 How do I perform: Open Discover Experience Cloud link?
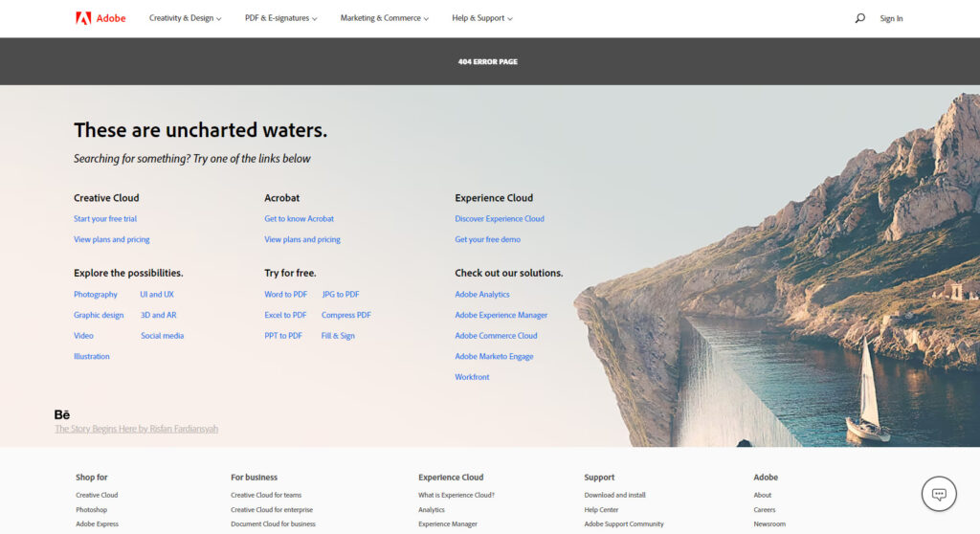click(x=500, y=219)
